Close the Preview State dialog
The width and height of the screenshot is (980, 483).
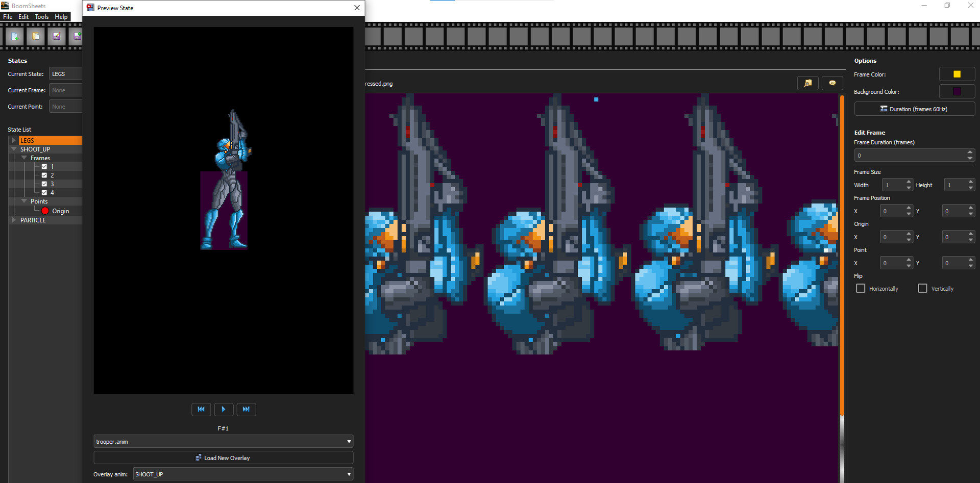pyautogui.click(x=357, y=8)
